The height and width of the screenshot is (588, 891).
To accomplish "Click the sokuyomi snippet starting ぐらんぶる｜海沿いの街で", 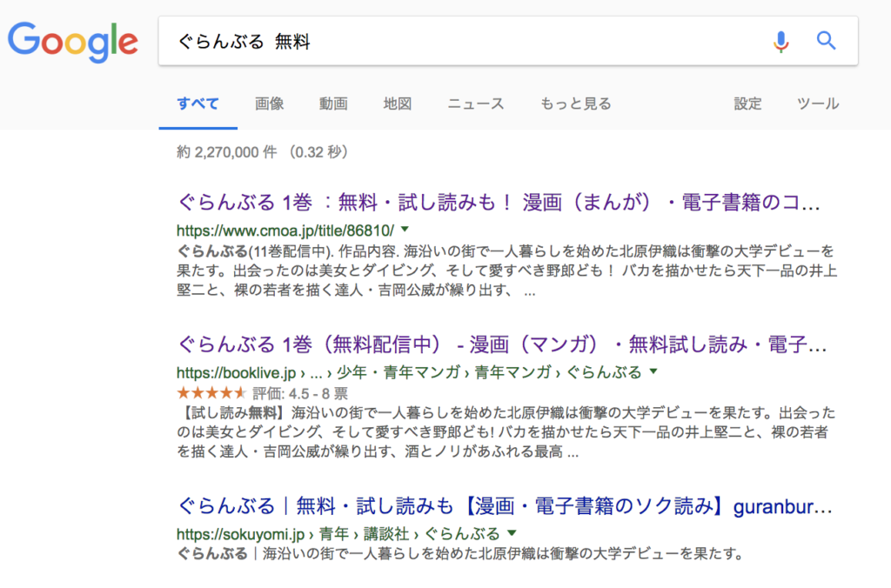I will point(459,553).
